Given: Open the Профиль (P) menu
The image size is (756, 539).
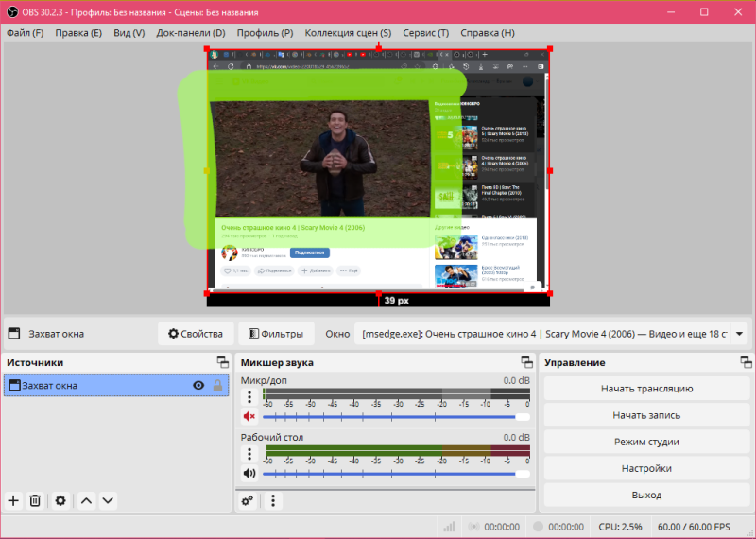Looking at the screenshot, I should coord(265,33).
